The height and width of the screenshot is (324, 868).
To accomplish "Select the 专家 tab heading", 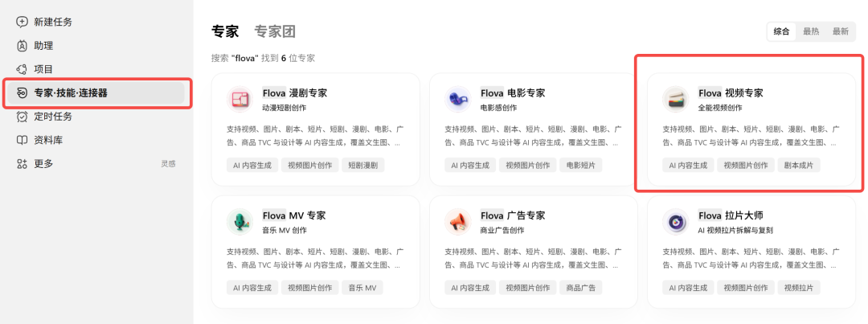I will [225, 31].
